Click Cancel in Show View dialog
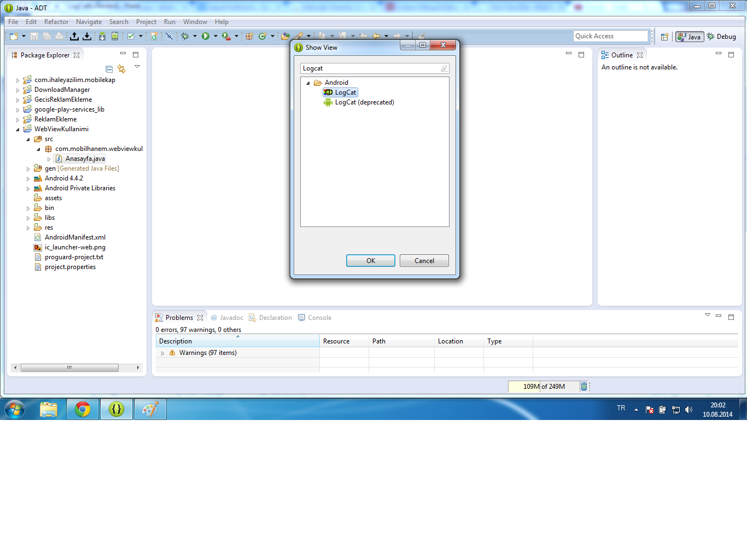The width and height of the screenshot is (747, 560). (424, 261)
